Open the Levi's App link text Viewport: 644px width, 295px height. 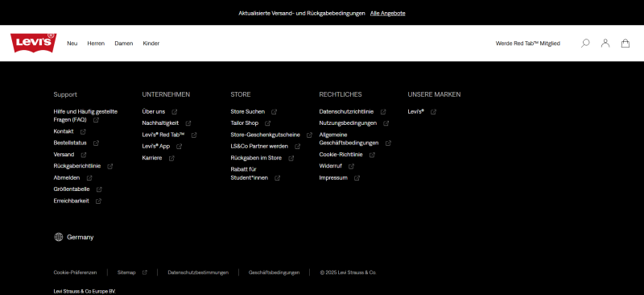coord(155,146)
